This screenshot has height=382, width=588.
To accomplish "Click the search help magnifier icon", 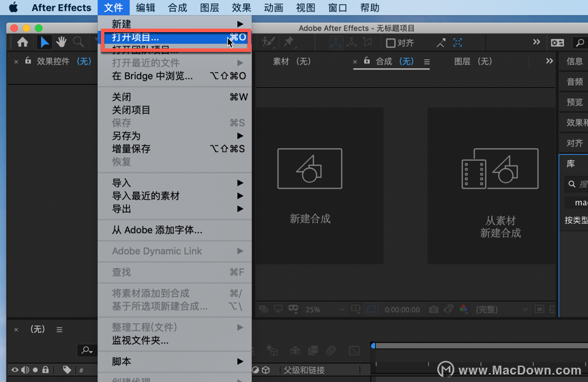I will pos(580,43).
